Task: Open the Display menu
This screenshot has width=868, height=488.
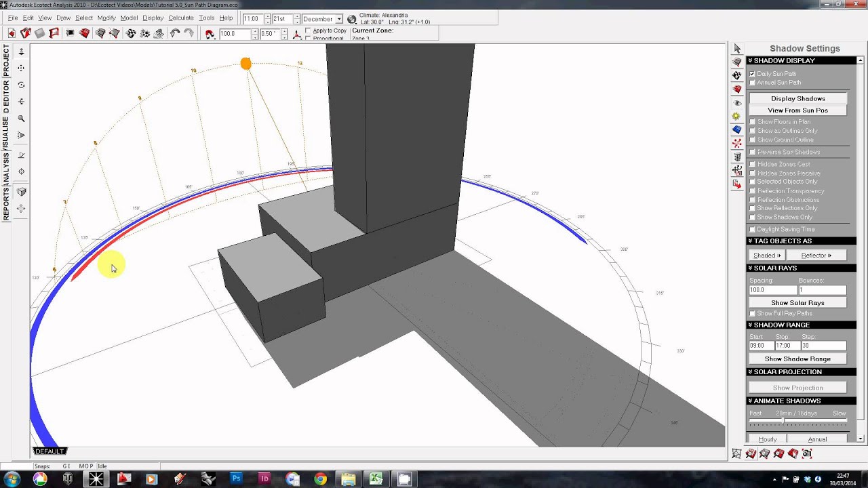Action: [x=153, y=18]
